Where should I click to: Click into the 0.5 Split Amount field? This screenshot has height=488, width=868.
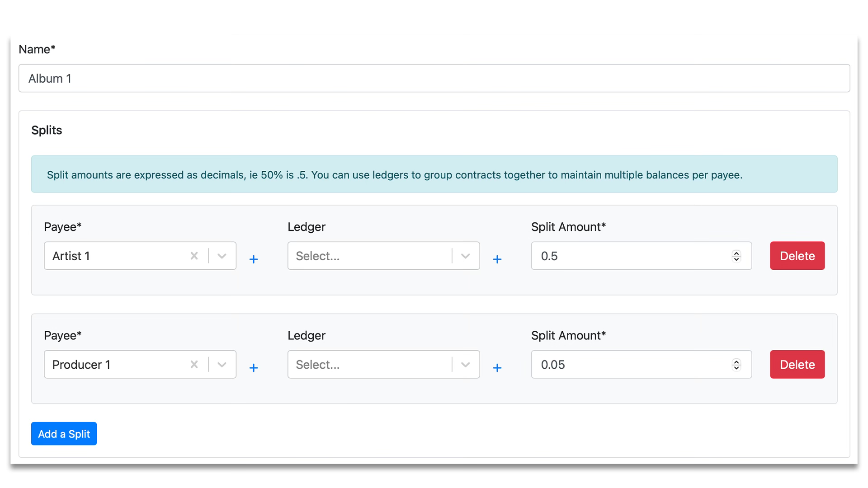point(628,256)
